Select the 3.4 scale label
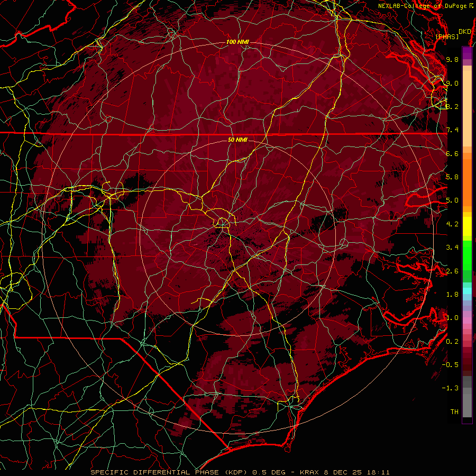 [452, 248]
